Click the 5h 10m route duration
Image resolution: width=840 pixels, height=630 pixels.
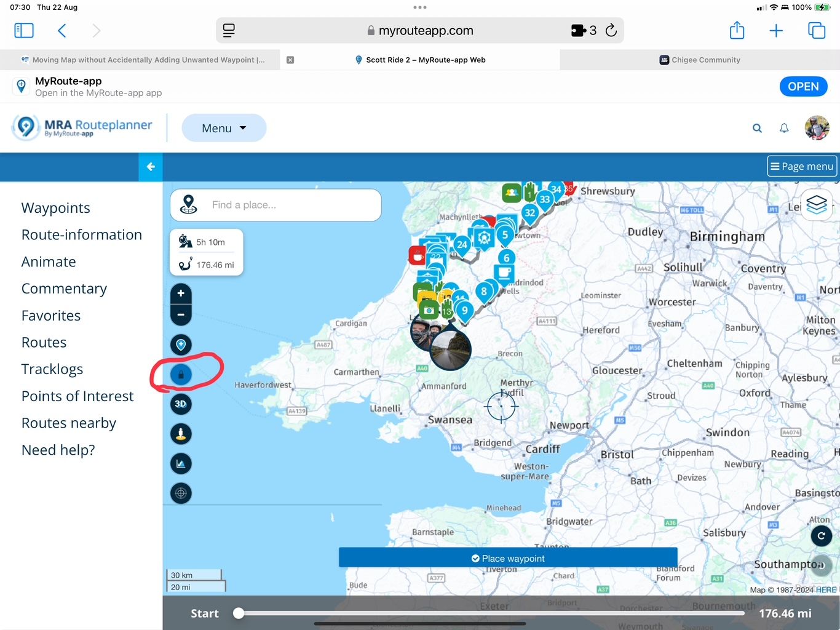tap(211, 242)
